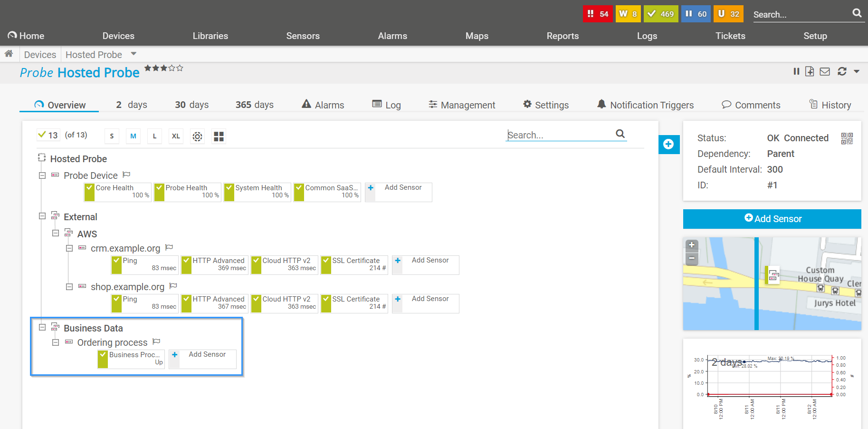This screenshot has width=868, height=429.
Task: Enable the paused sensors filter showing 60
Action: pyautogui.click(x=696, y=14)
